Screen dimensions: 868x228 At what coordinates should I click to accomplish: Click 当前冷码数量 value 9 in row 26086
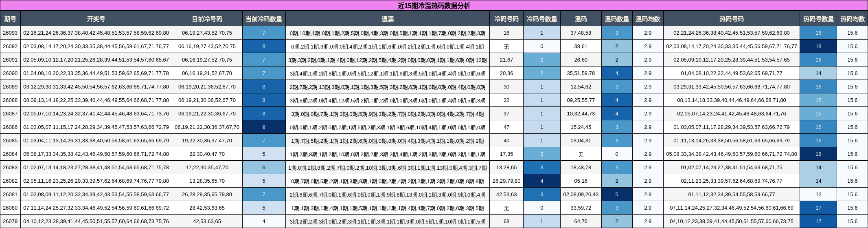pyautogui.click(x=264, y=127)
